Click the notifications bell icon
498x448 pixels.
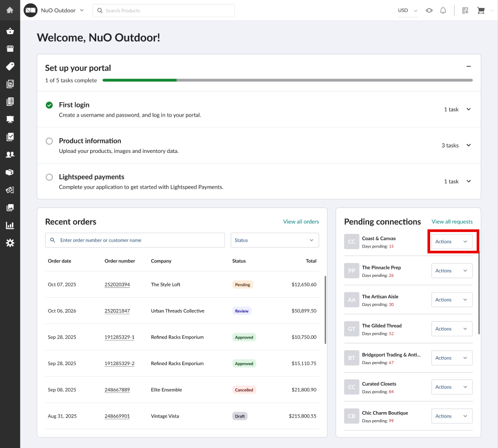tap(443, 11)
